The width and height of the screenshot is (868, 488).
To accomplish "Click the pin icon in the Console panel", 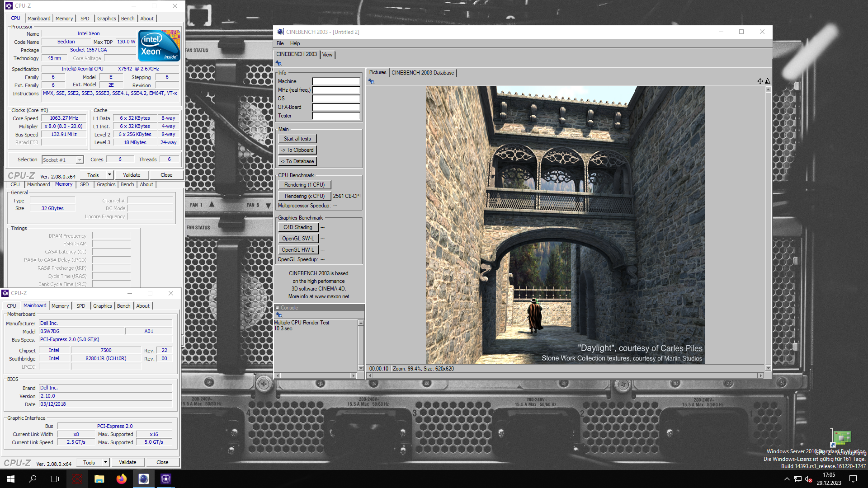I will (x=278, y=315).
